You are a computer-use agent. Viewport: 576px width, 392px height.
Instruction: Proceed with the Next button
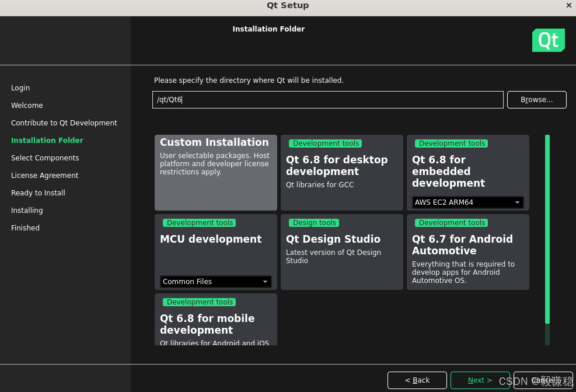point(480,380)
